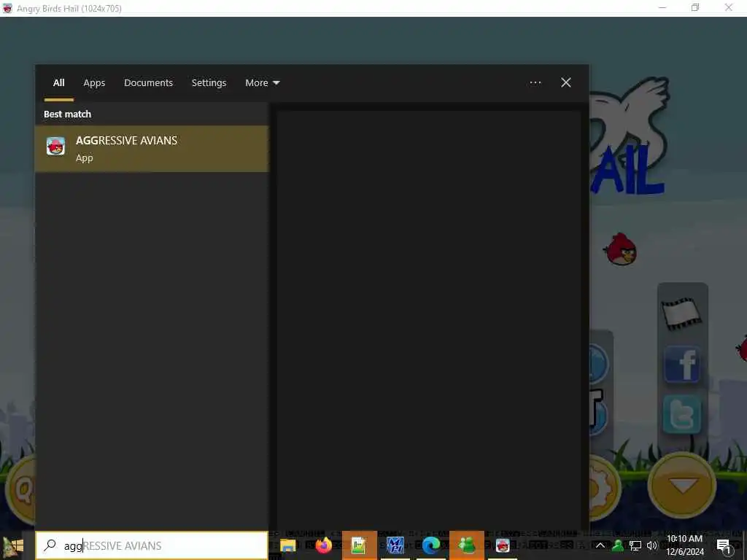Open network status tray icon
The height and width of the screenshot is (560, 747).
[x=635, y=545]
